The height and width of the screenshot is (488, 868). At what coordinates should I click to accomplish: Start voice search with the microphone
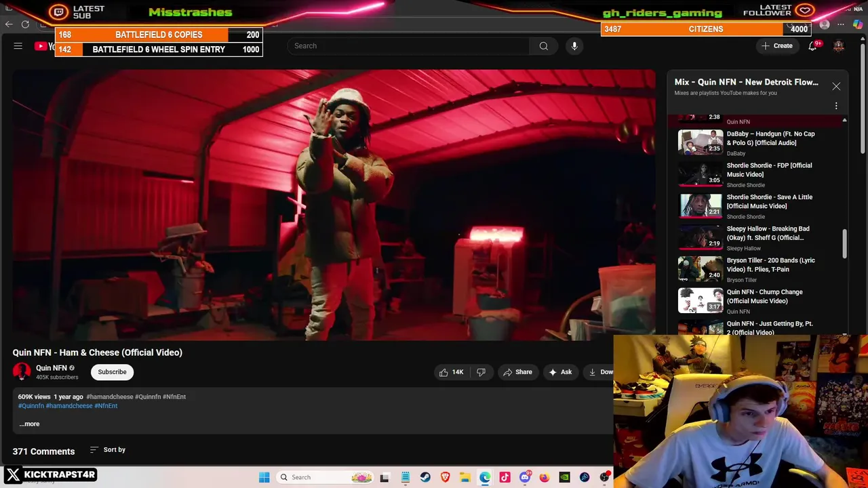(574, 46)
